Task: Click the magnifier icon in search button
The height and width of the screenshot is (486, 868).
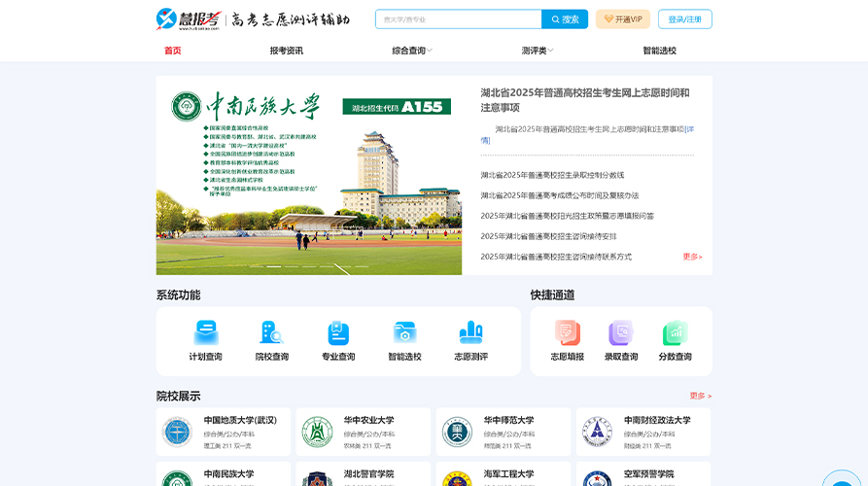Action: [555, 19]
